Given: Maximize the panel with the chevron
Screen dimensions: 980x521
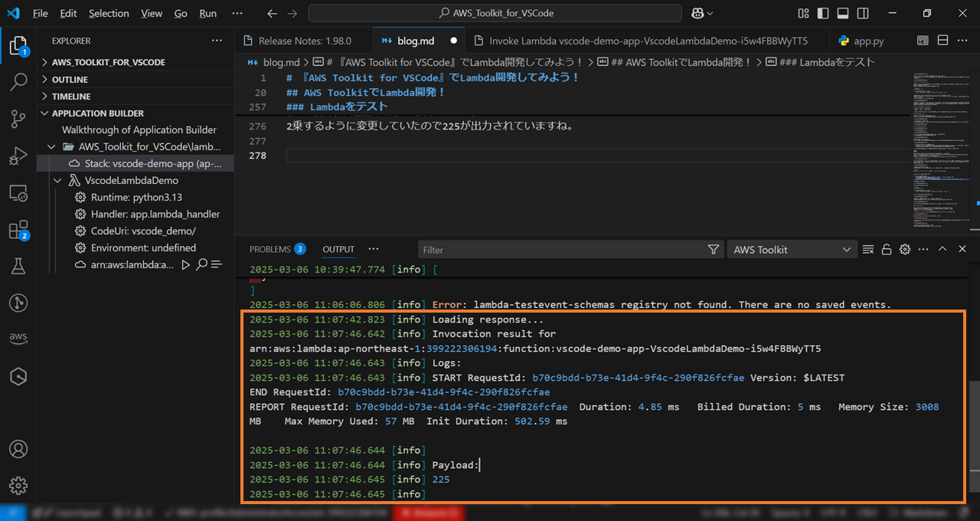Looking at the screenshot, I should 942,249.
